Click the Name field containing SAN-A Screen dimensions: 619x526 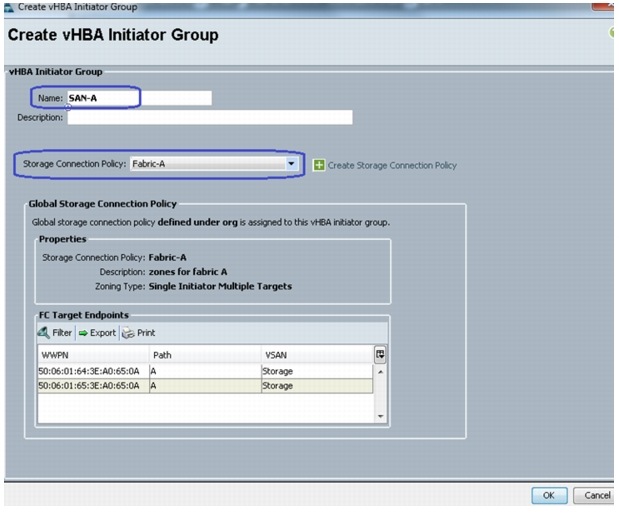[x=139, y=98]
